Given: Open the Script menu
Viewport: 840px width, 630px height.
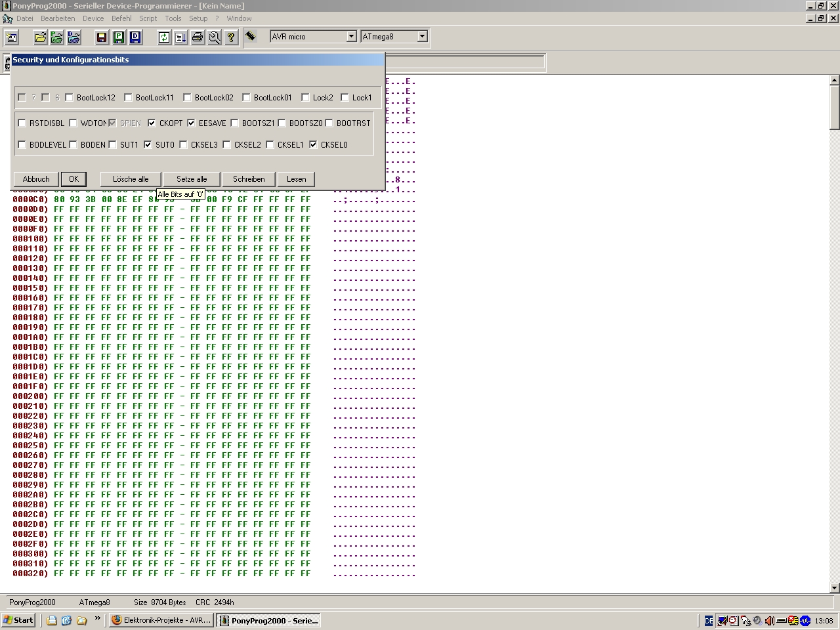Looking at the screenshot, I should click(148, 18).
